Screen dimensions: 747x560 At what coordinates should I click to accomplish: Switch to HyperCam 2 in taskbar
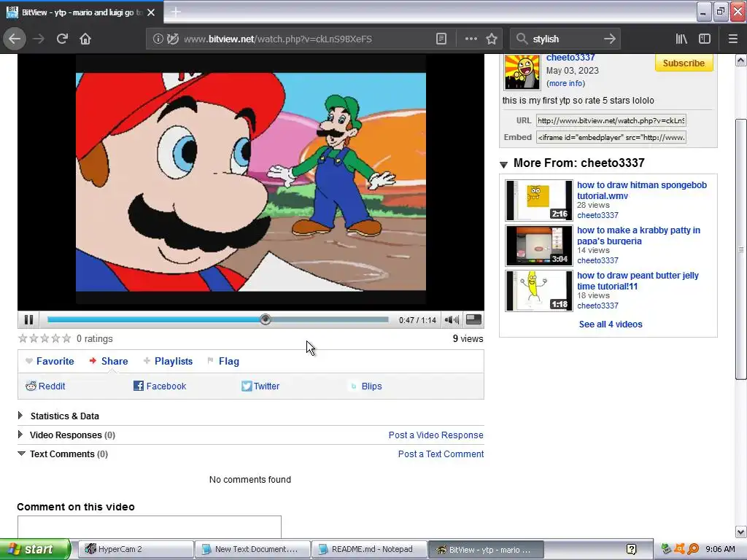[135, 549]
